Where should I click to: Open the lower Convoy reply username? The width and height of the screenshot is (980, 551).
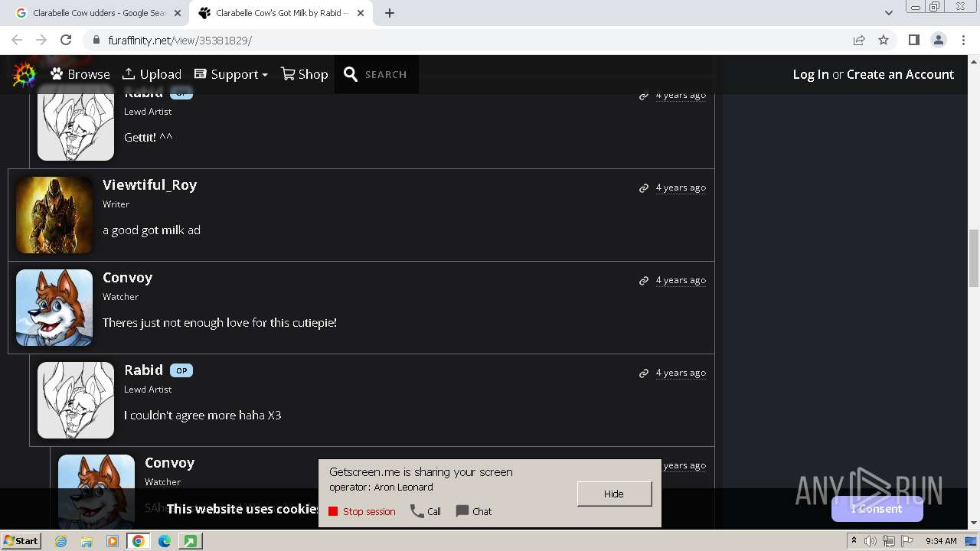[x=170, y=462]
